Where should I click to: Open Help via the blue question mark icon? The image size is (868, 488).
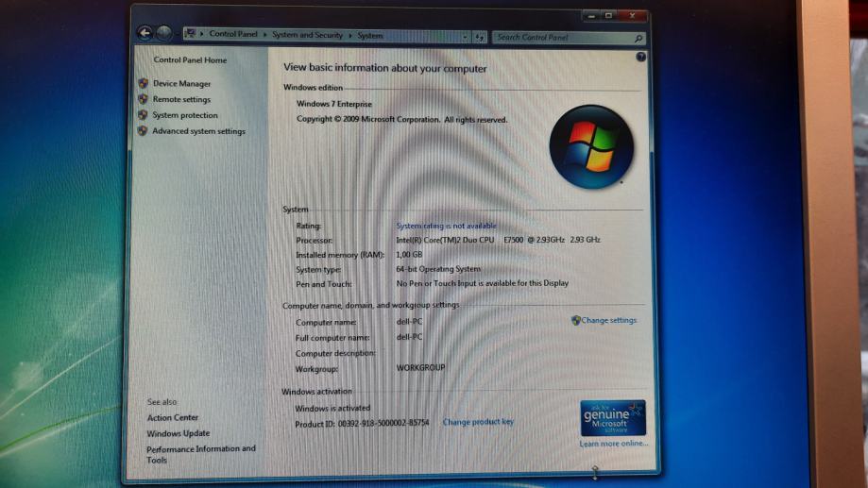pos(641,58)
